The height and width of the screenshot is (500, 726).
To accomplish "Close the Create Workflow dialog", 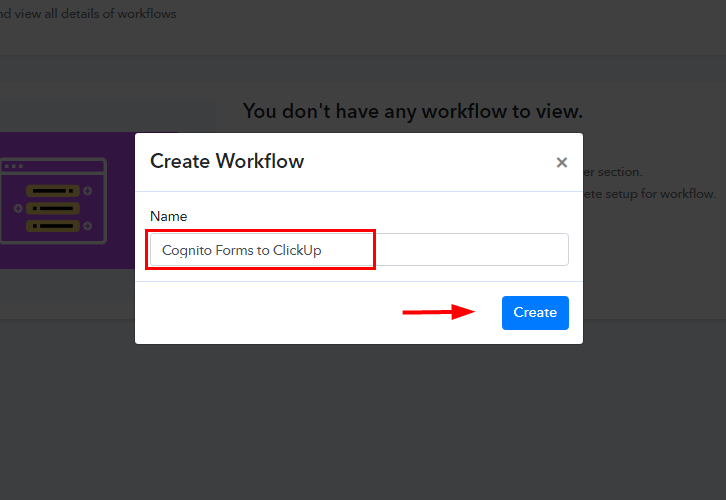I will (x=561, y=162).
